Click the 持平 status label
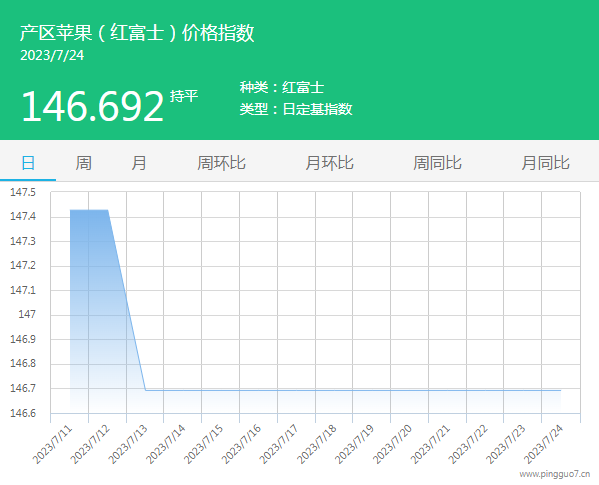 (184, 96)
